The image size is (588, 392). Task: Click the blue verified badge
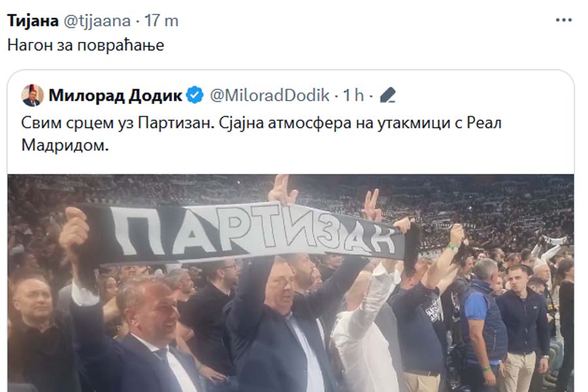pyautogui.click(x=195, y=95)
